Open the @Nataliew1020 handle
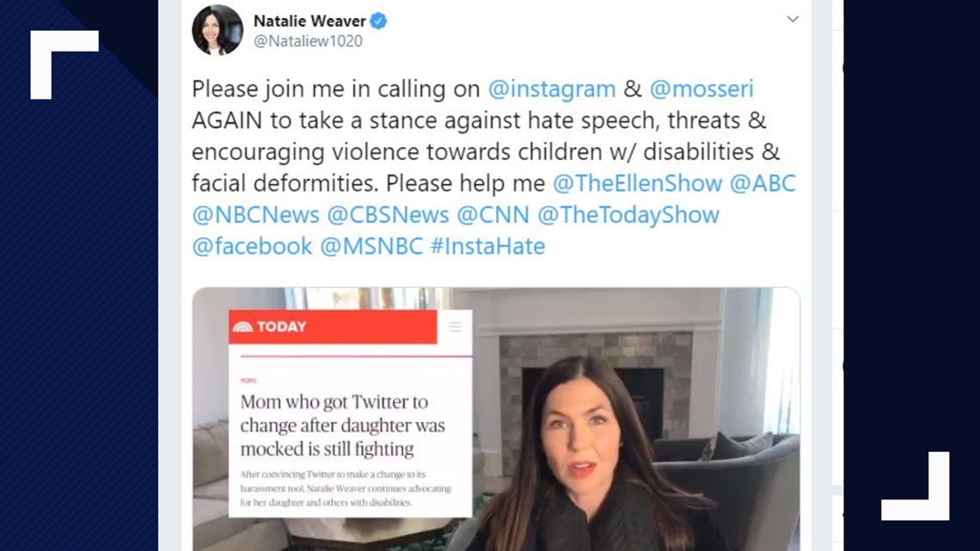Screen dimensions: 980x551 tap(308, 41)
